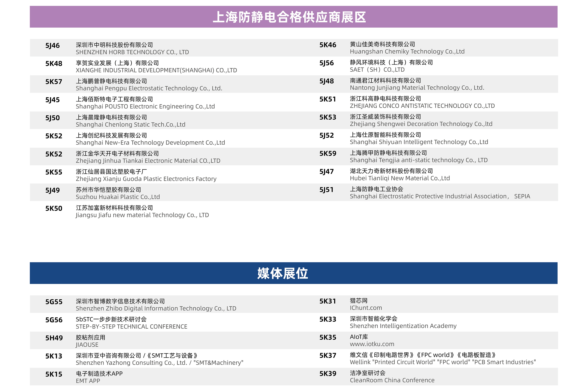The height and width of the screenshot is (392, 588).
Task: Click Shenzhen Zhibo Digital Information Technology Co., LTD
Action: click(x=156, y=308)
